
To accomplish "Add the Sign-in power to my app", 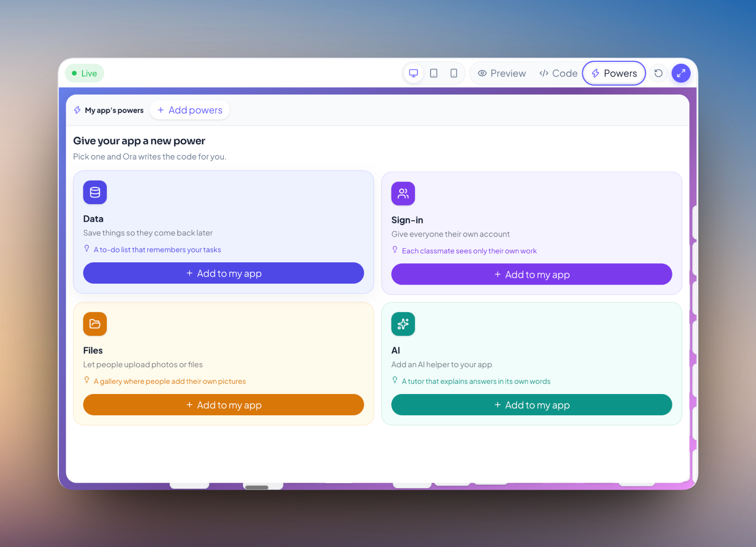I will pos(532,275).
